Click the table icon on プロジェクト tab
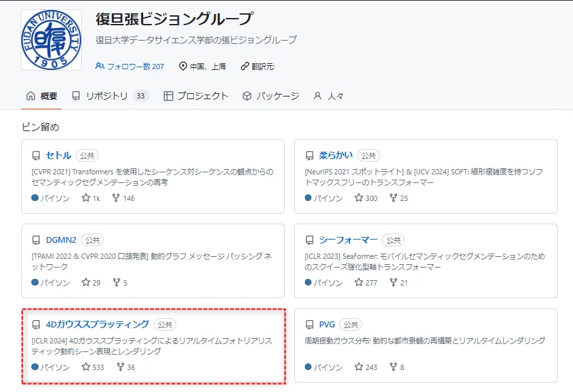573x392 pixels. click(x=168, y=96)
